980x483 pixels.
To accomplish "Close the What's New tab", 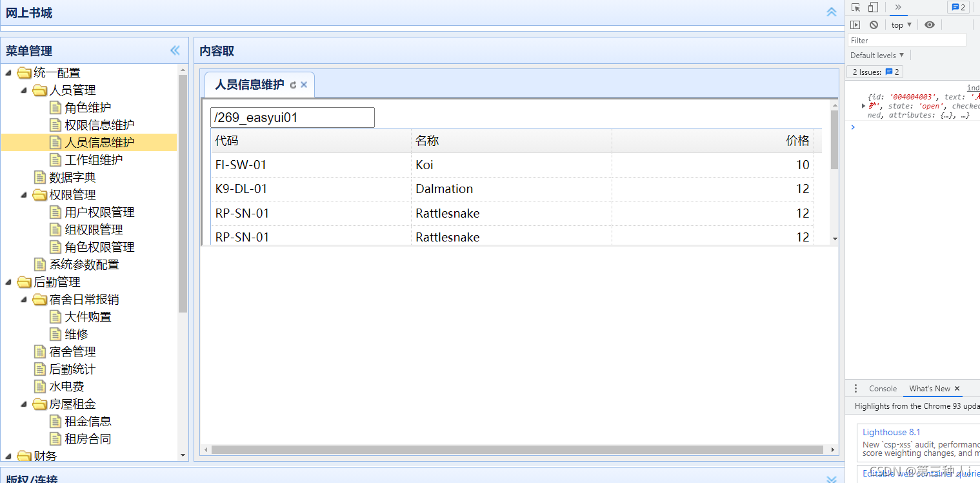I will point(957,388).
